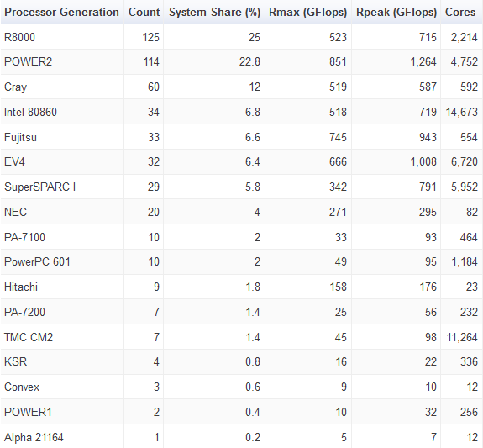Select the NEC row label
The width and height of the screenshot is (483, 448).
click(15, 212)
